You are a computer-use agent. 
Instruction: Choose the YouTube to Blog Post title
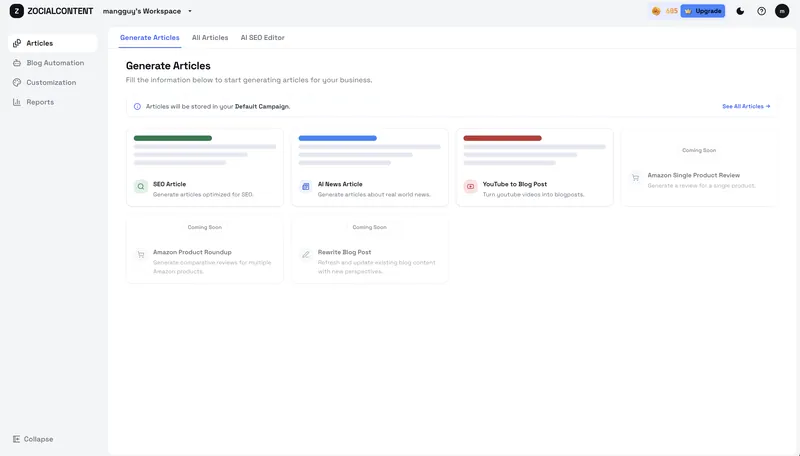pos(514,184)
